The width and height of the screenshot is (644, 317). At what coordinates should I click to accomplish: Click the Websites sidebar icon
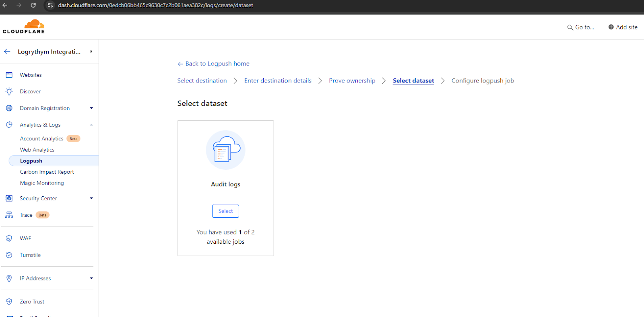(9, 75)
